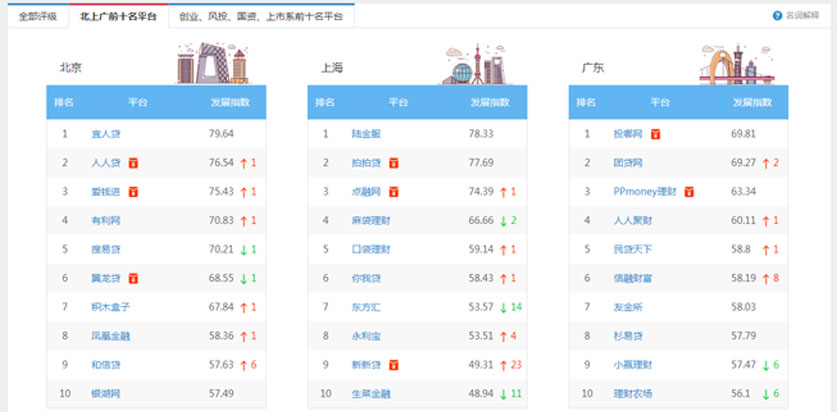Image resolution: width=837 pixels, height=412 pixels.
Task: Open the 小赢理财 platform link
Action: [x=633, y=365]
